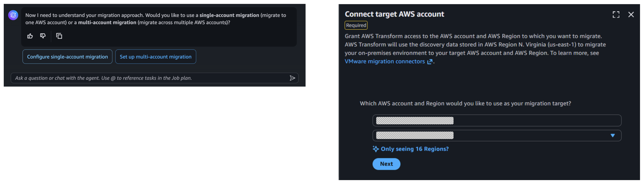Expand the Connect target panel to fullscreen
The width and height of the screenshot is (644, 185).
pos(616,15)
